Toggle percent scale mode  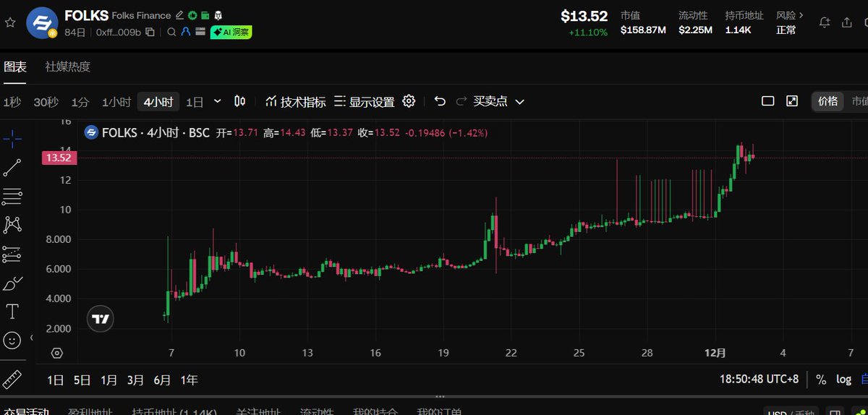[821, 379]
